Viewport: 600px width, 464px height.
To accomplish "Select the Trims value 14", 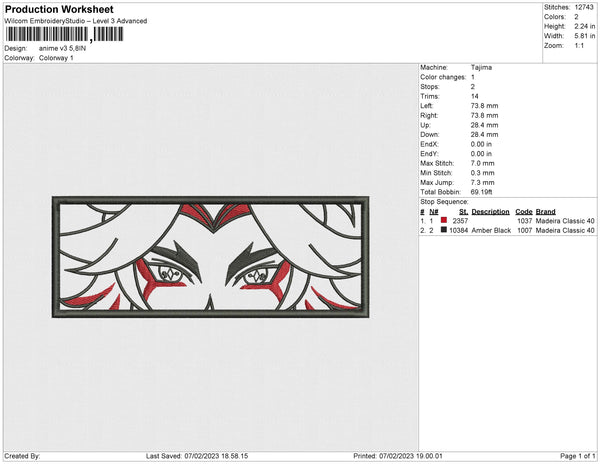I will tap(474, 96).
